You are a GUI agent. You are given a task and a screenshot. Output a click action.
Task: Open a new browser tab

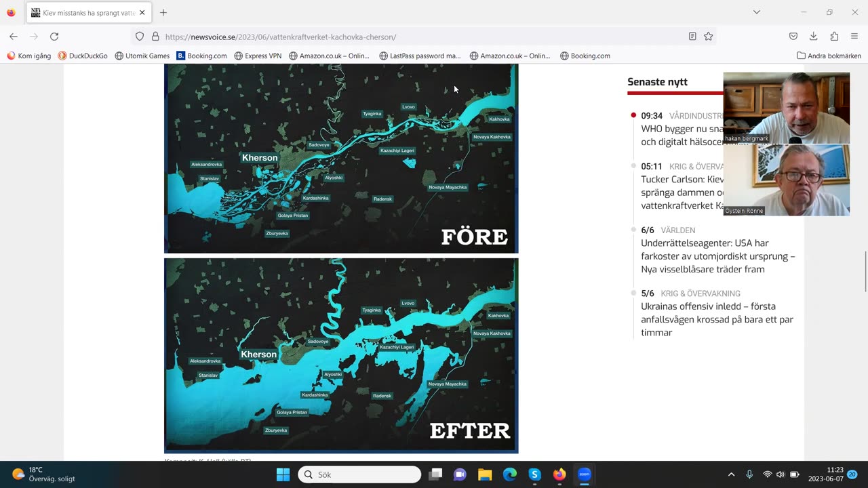pyautogui.click(x=163, y=12)
